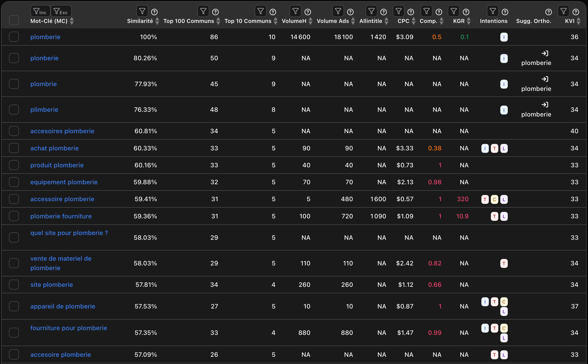Screen dimensions: 588x364
Task: Apply spelling suggestion arrow for plonberie
Action: click(545, 53)
